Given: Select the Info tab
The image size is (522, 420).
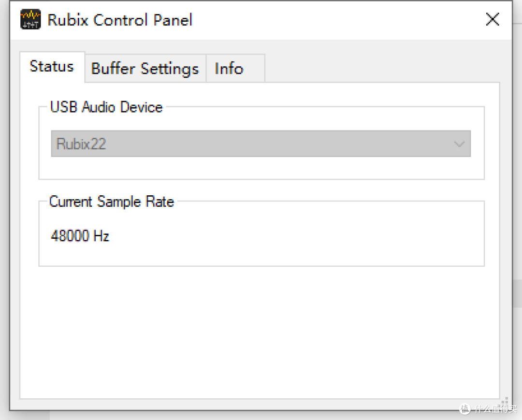Looking at the screenshot, I should click(229, 69).
